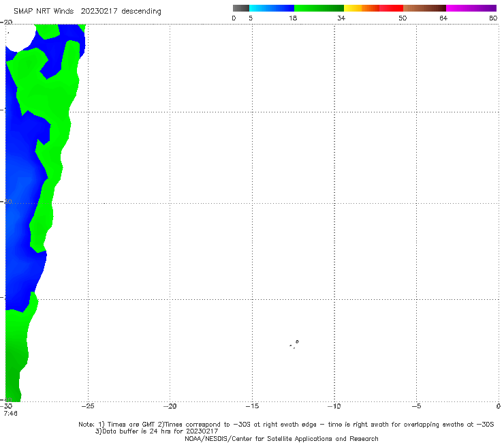Click the longitude axis label "-5"

pyautogui.click(x=416, y=406)
